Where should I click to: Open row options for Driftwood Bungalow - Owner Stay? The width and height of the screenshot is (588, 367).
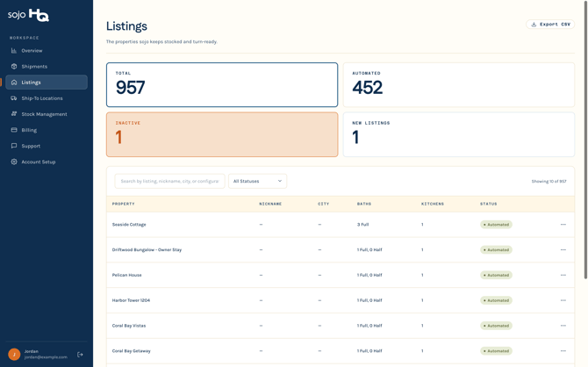pos(563,249)
